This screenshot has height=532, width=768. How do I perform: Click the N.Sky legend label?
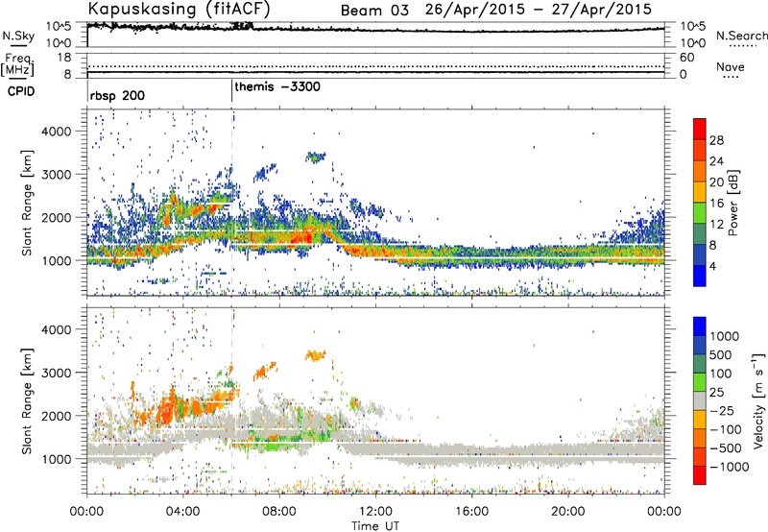click(x=18, y=36)
